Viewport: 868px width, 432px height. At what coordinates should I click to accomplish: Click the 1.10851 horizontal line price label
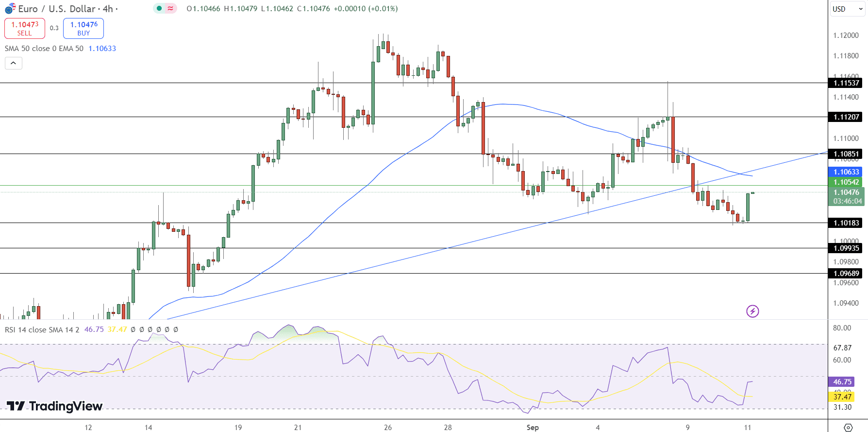846,154
